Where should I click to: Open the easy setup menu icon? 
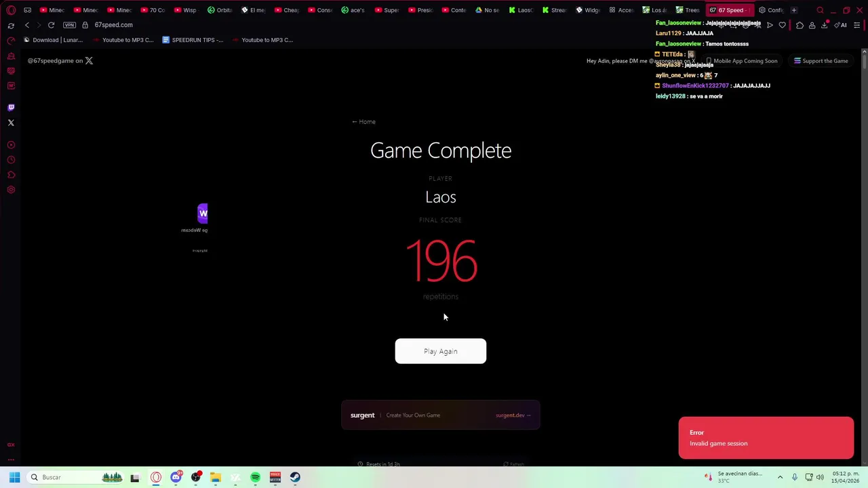857,25
